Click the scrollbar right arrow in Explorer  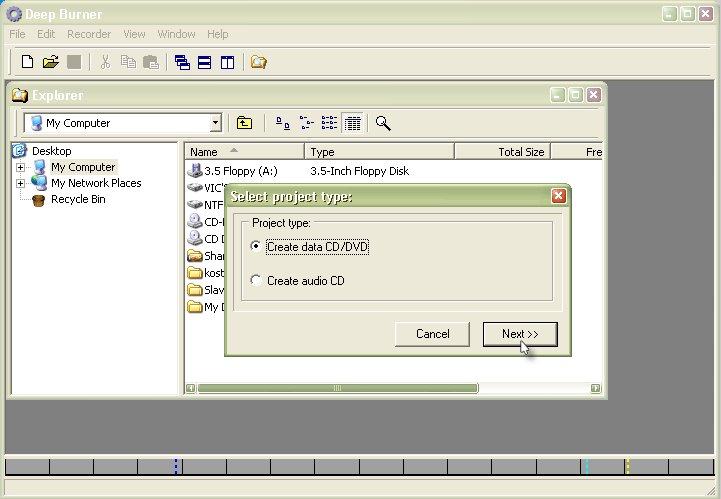[x=595, y=388]
